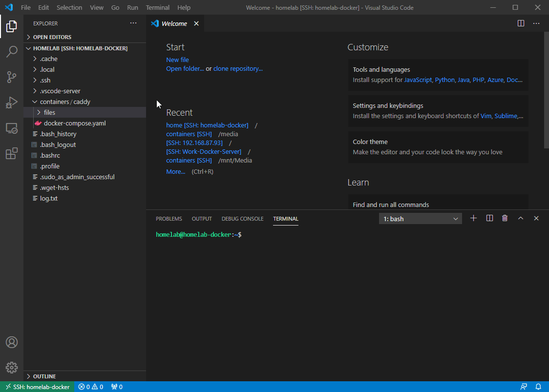
Task: Click the Color theme card
Action: 438,147
